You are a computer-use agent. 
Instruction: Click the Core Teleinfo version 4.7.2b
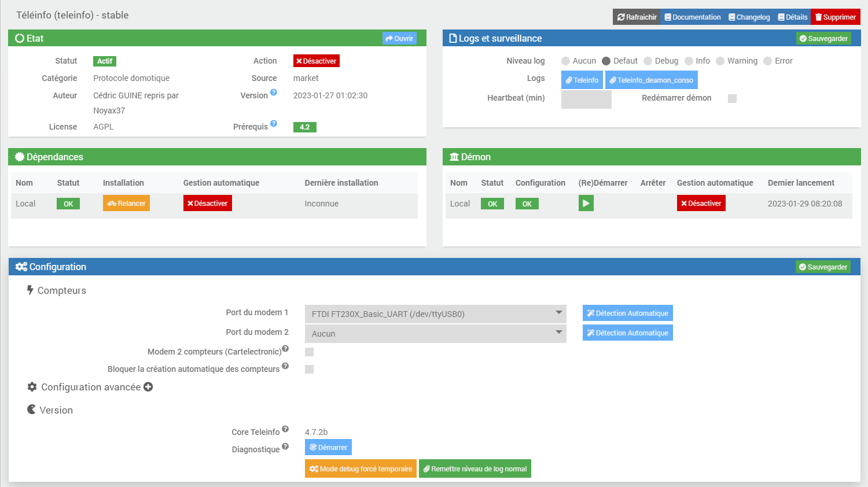317,432
